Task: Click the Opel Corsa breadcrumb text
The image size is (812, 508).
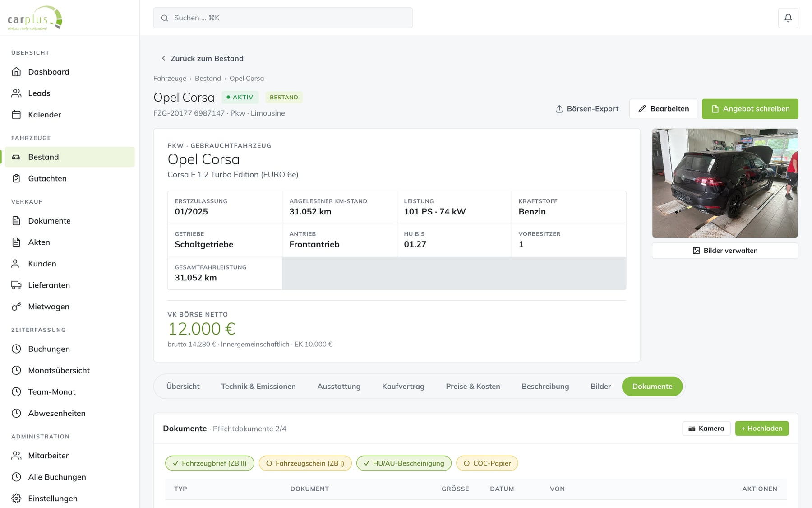Action: [x=247, y=79]
